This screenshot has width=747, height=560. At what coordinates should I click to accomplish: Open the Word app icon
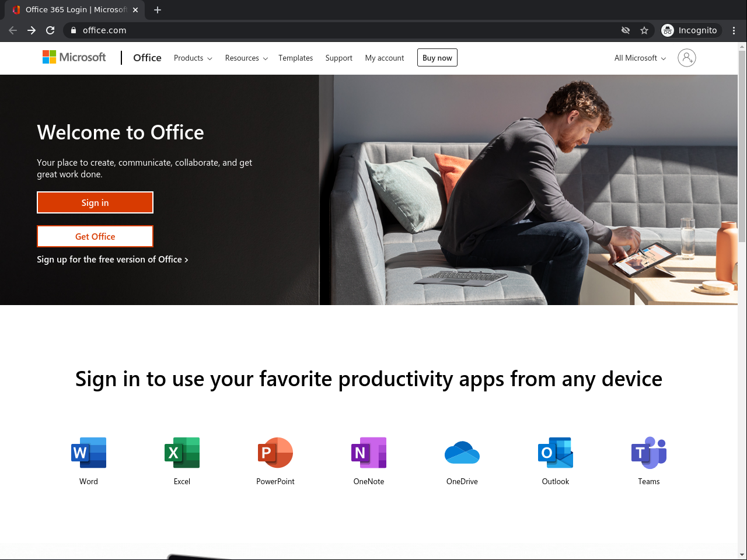[89, 452]
